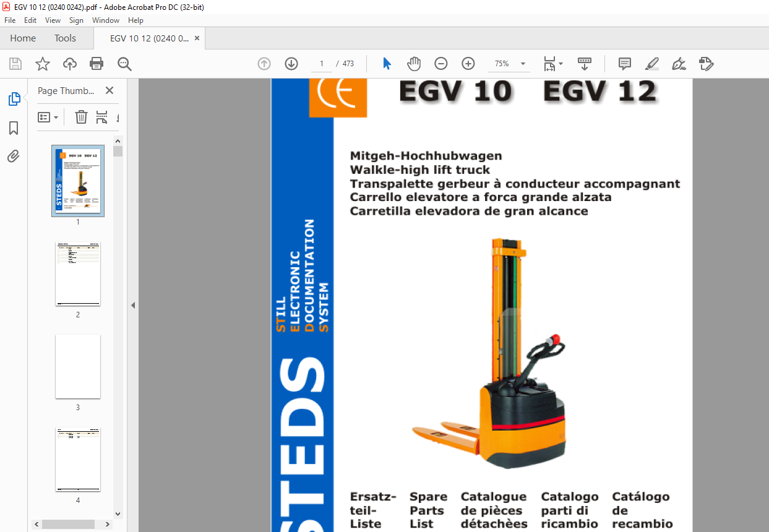The height and width of the screenshot is (532, 769).
Task: Open the File menu
Action: click(10, 20)
